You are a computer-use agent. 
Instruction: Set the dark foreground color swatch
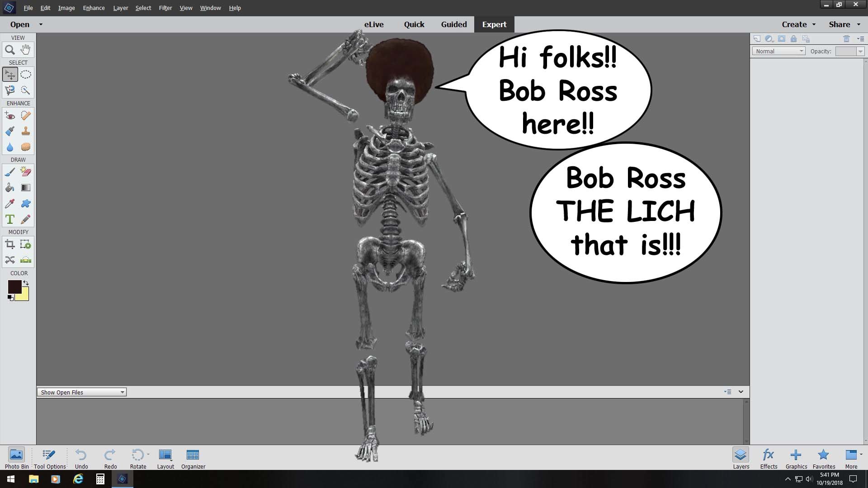pos(14,286)
